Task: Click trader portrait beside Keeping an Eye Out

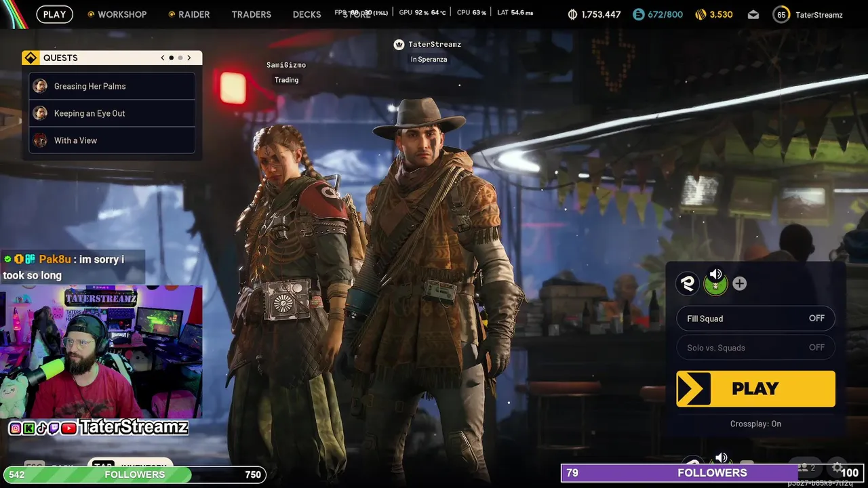Action: pos(41,113)
